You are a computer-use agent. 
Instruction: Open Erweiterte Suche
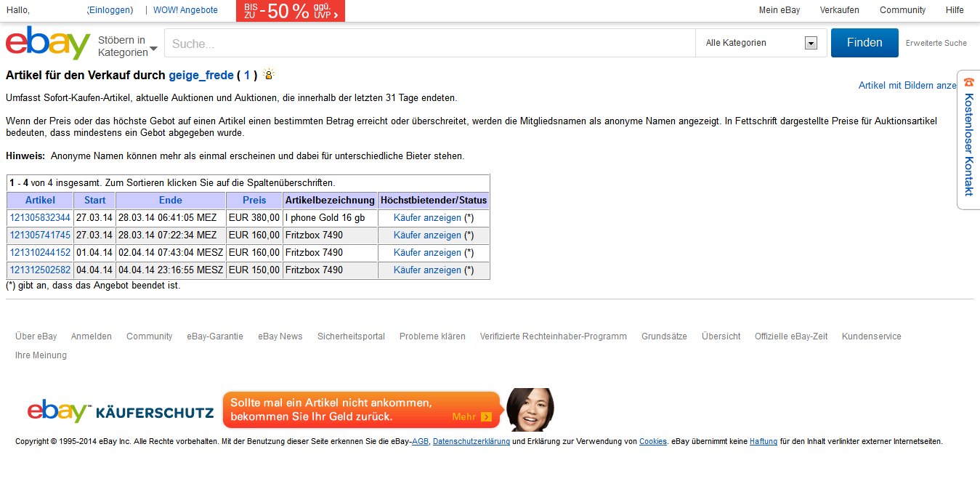936,43
